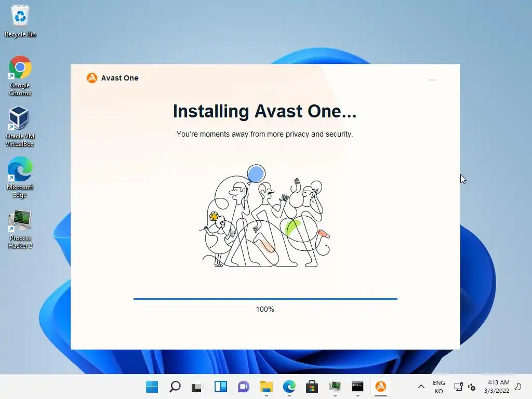Viewport: 532px width, 399px height.
Task: Open Task View from the taskbar
Action: point(197,387)
